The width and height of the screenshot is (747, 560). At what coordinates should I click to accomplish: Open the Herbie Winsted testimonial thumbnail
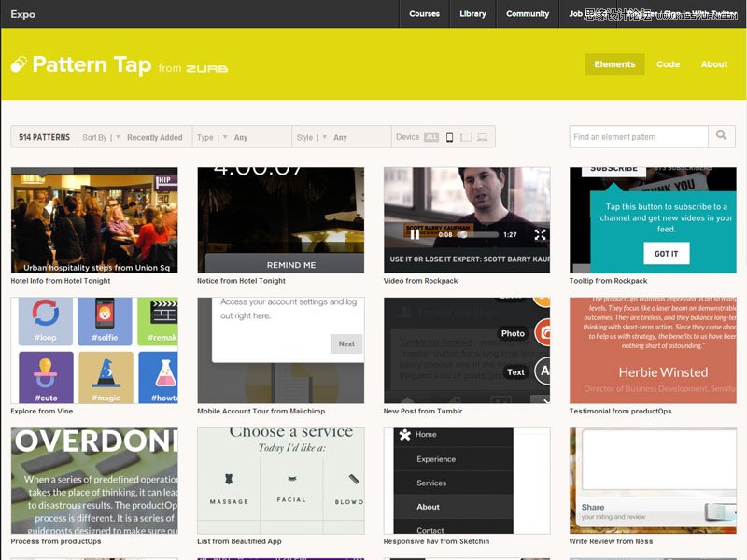pos(653,351)
